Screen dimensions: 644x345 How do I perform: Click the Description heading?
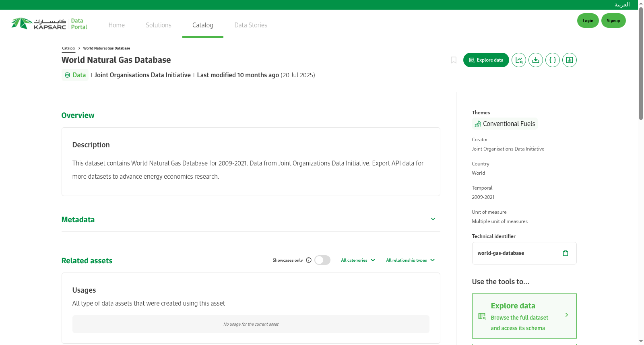pos(91,145)
